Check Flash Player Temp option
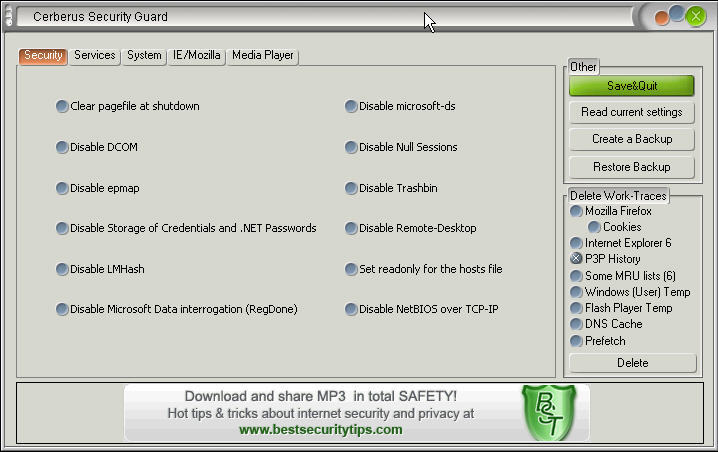 pyautogui.click(x=576, y=308)
